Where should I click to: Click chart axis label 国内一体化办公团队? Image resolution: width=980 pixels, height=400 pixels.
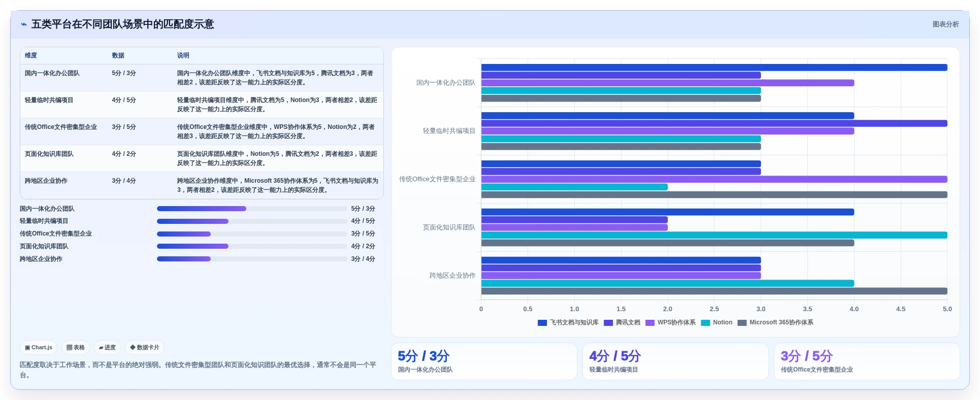pyautogui.click(x=446, y=83)
